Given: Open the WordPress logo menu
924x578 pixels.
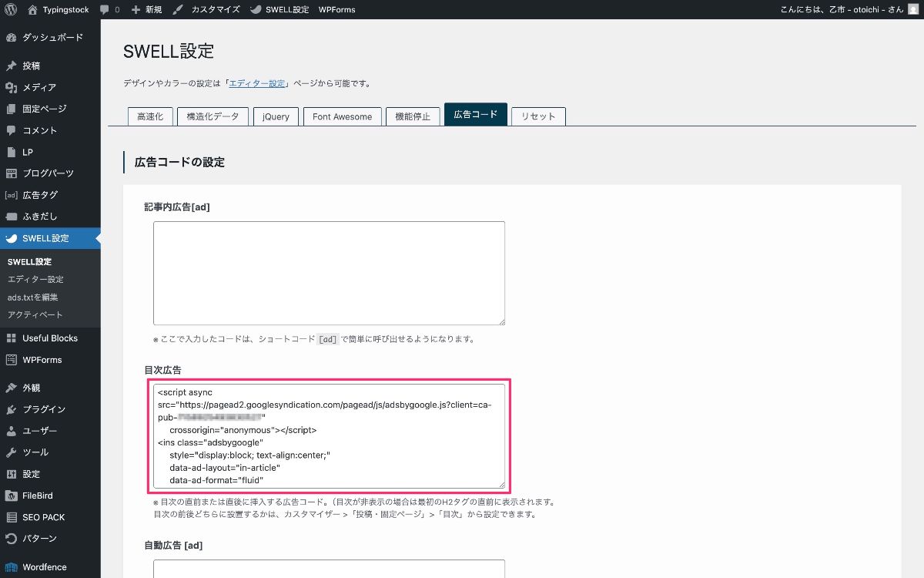Looking at the screenshot, I should [x=11, y=9].
